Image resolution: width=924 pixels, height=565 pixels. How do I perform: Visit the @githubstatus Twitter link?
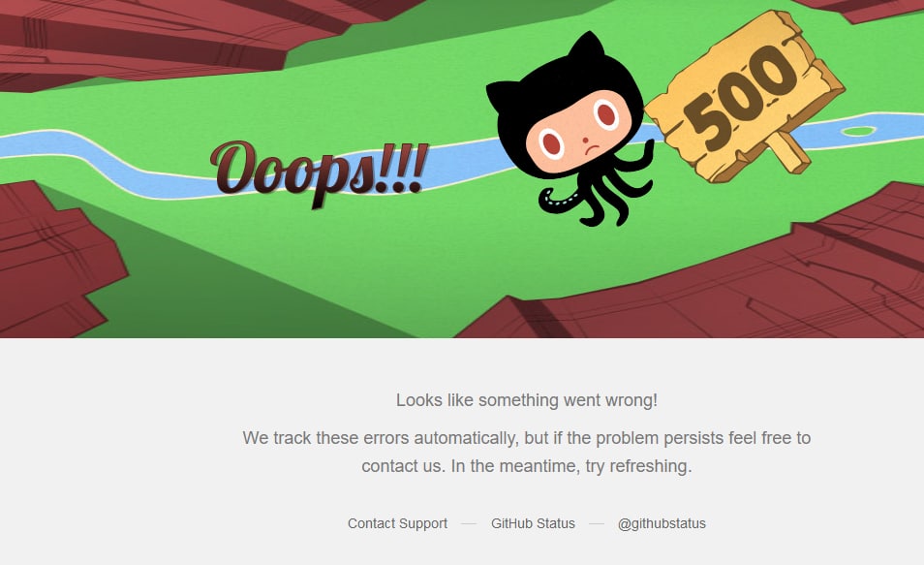(662, 523)
